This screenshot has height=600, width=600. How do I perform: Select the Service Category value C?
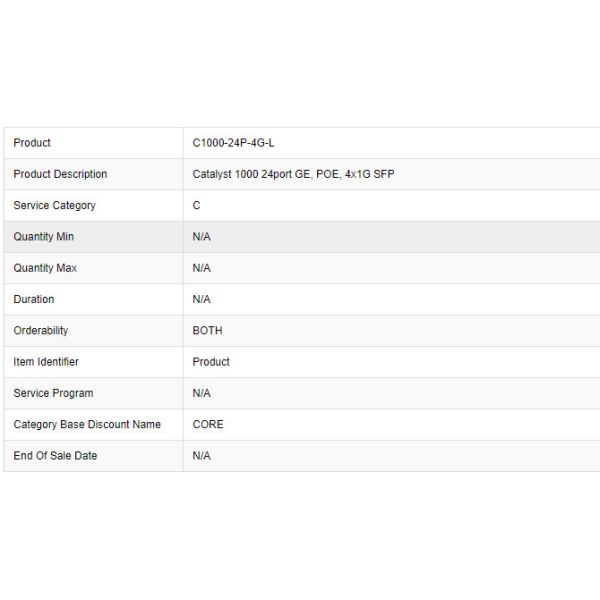197,205
